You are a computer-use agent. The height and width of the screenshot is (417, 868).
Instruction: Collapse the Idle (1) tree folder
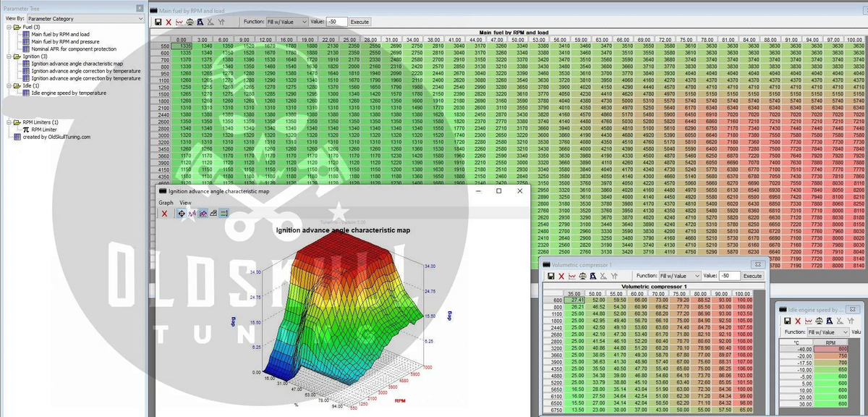click(8, 85)
